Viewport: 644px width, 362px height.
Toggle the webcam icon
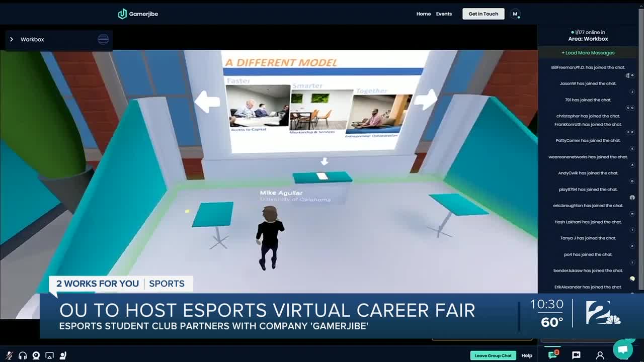pos(36,355)
